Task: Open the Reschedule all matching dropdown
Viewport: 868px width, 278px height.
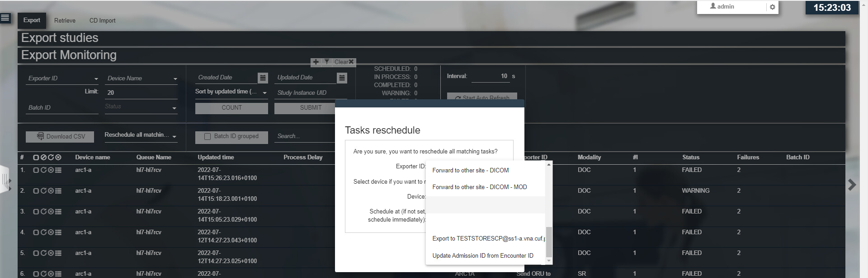Action: coord(141,135)
